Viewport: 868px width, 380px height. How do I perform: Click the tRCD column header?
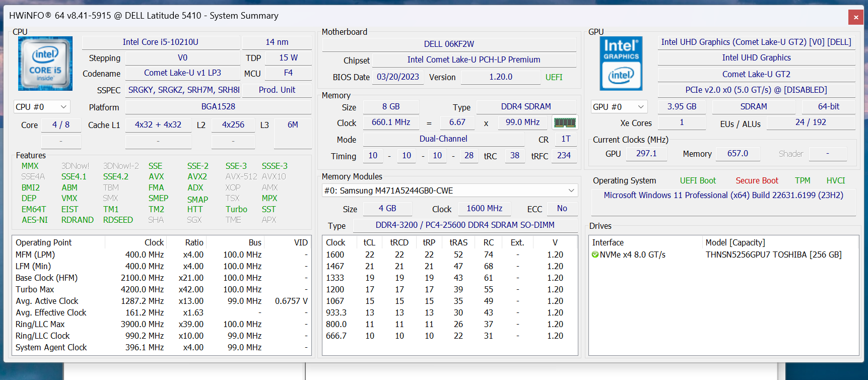399,243
